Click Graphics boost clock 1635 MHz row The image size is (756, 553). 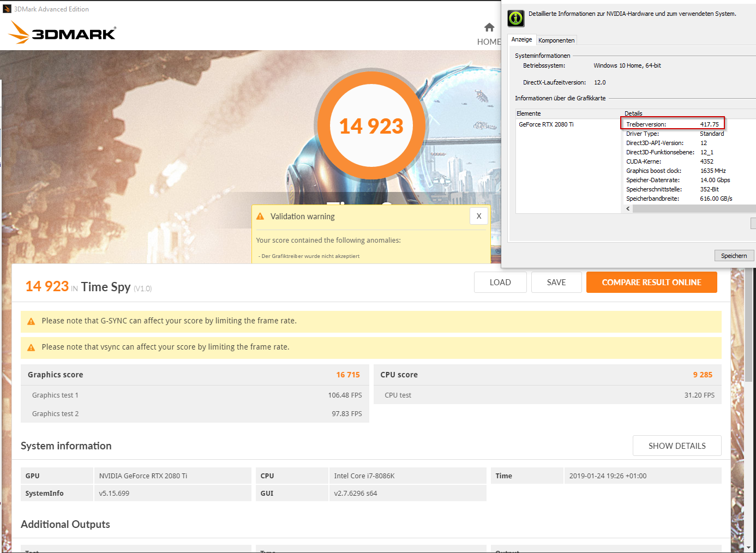pos(676,171)
